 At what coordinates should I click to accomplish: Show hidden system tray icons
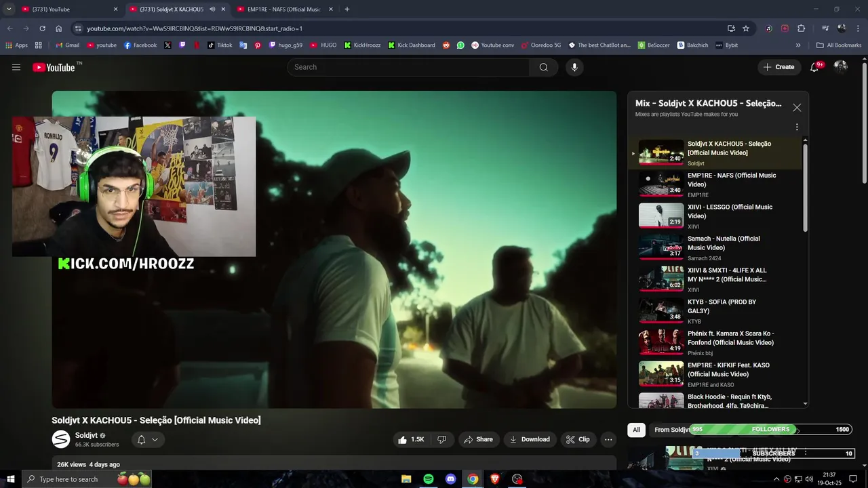pyautogui.click(x=776, y=479)
